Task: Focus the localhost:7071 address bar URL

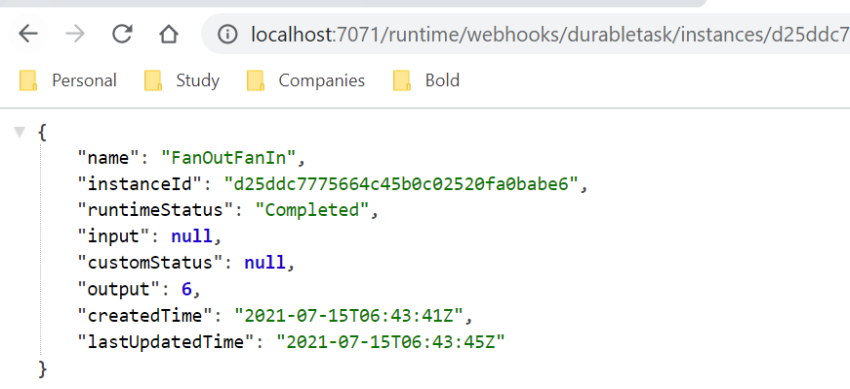Action: [550, 35]
